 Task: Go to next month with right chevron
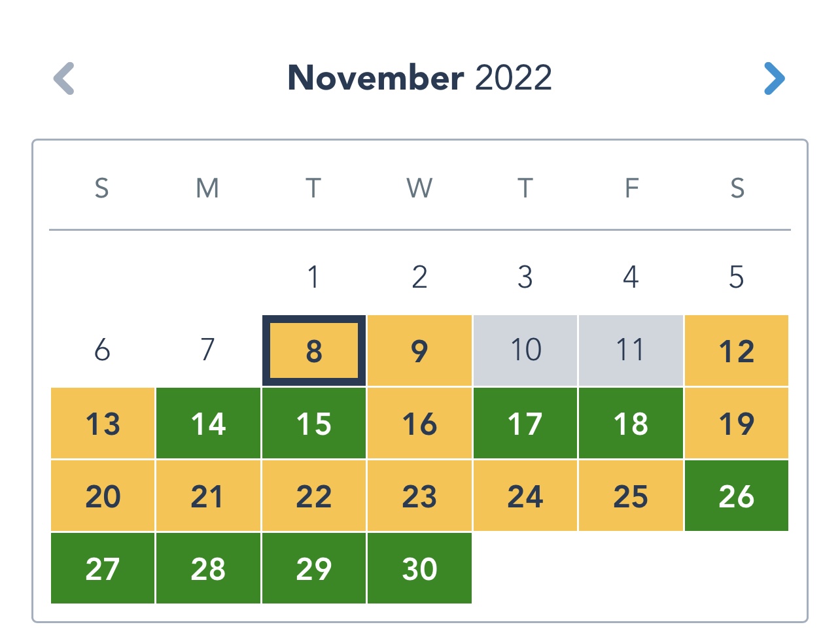774,78
